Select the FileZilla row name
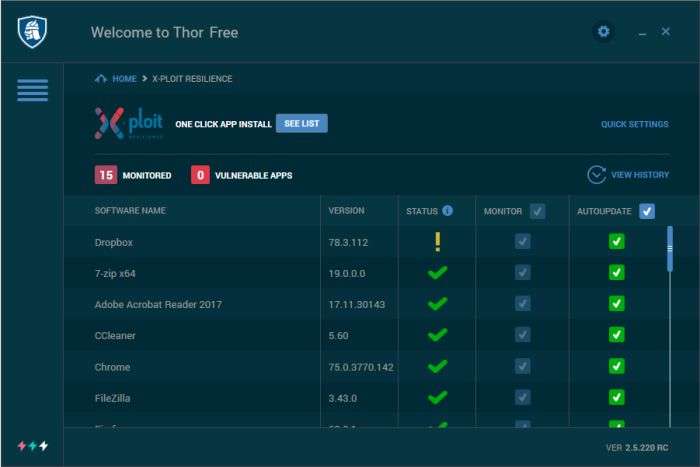 click(112, 398)
